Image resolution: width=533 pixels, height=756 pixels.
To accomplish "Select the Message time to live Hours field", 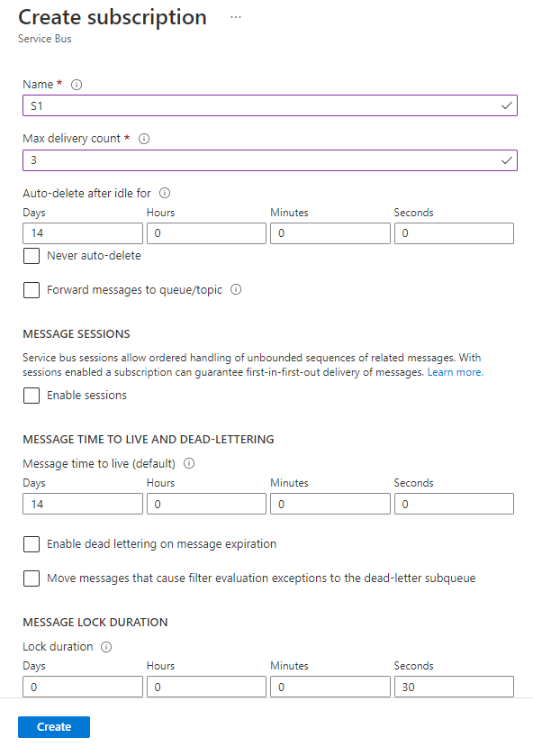I will point(206,504).
